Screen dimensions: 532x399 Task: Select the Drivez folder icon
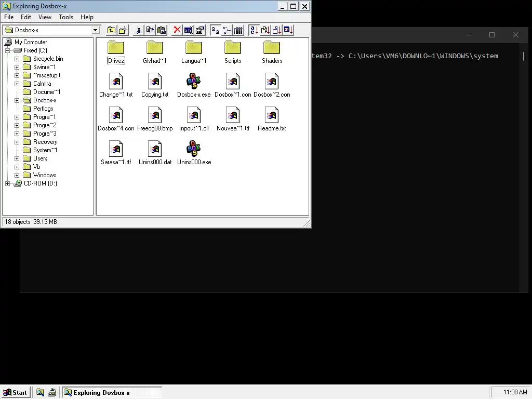click(116, 52)
